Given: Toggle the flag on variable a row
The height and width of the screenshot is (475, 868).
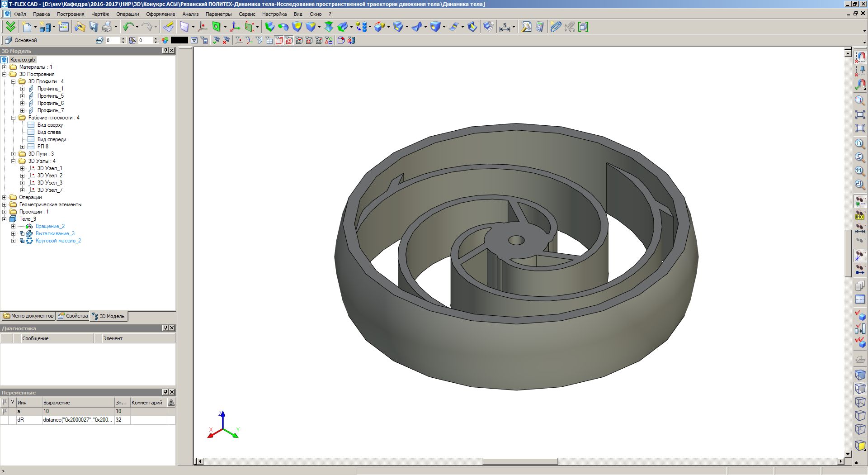Looking at the screenshot, I should [5, 411].
